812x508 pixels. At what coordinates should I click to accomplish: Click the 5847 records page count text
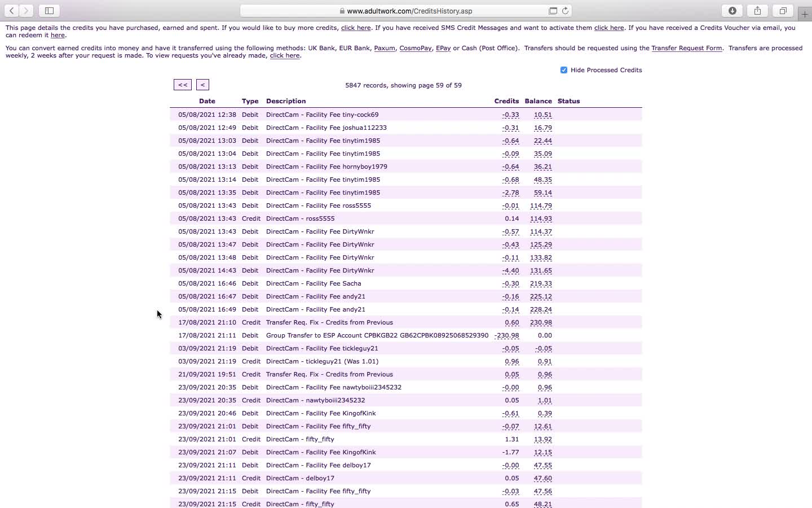(403, 85)
